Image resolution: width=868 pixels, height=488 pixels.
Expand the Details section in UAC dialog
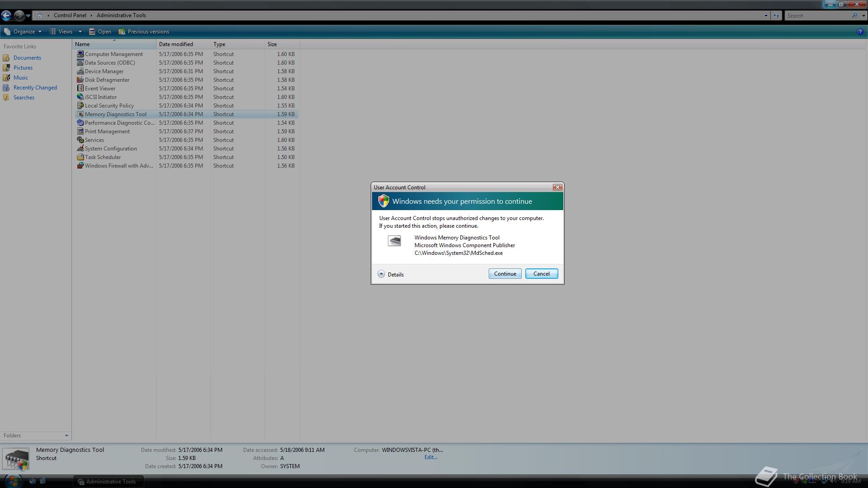coord(382,274)
